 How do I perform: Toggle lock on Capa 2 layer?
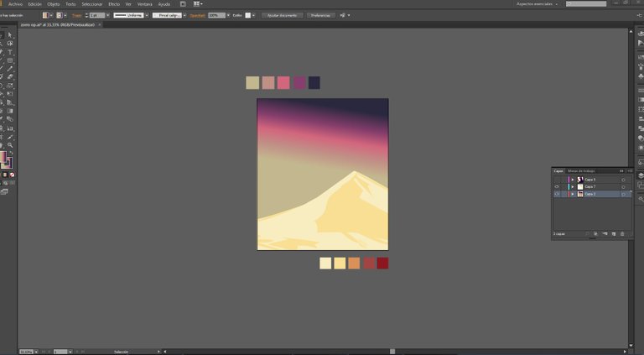tap(563, 194)
